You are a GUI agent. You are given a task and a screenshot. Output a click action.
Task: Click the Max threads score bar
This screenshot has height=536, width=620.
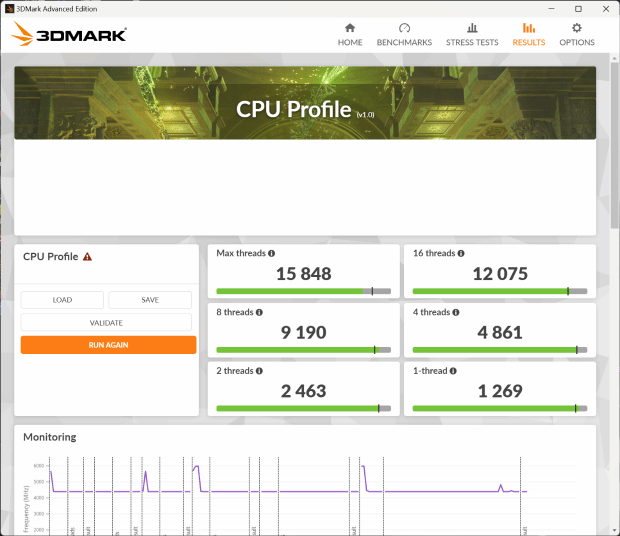coord(304,291)
